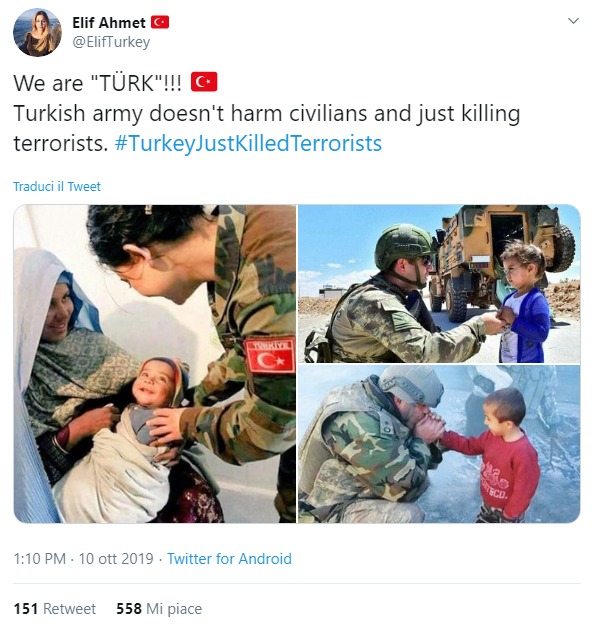The height and width of the screenshot is (633, 592).
Task: Click Traduci il Tweet to translate
Action: pos(57,187)
